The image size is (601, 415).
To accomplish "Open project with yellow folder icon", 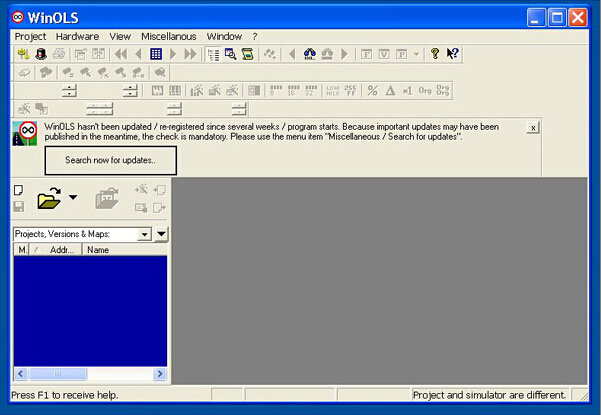I will click(x=49, y=198).
